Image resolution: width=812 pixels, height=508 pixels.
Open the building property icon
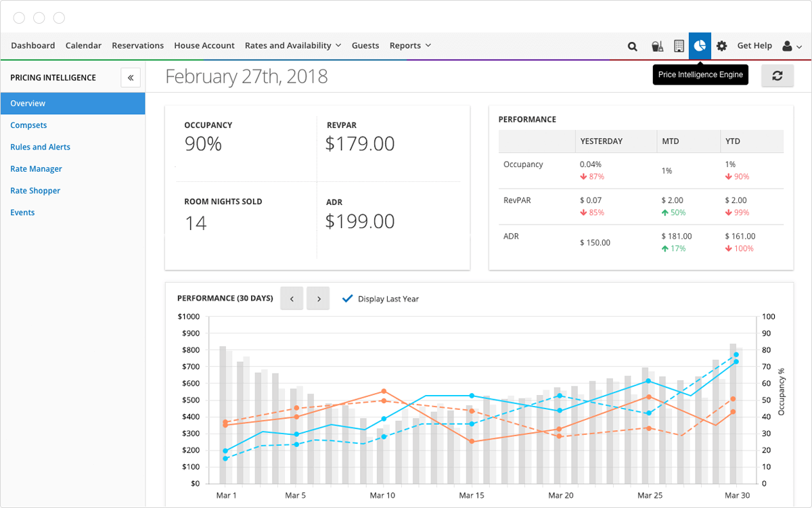(x=679, y=46)
